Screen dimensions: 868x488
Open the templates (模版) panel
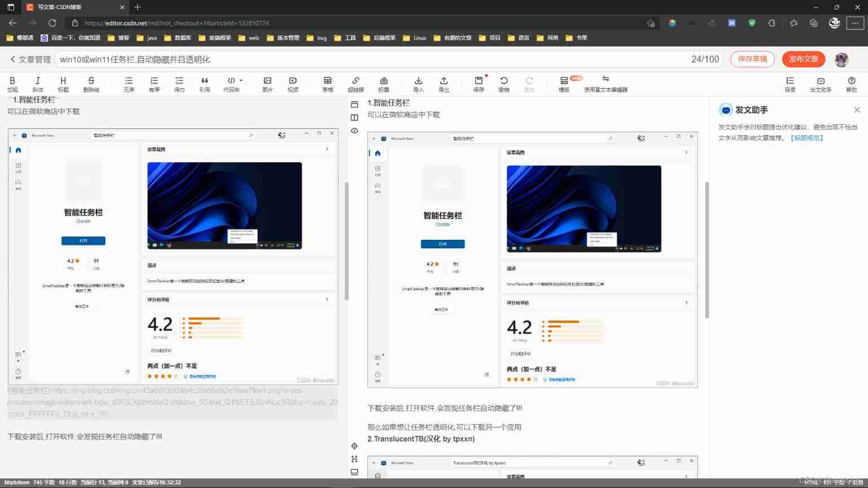pos(564,84)
